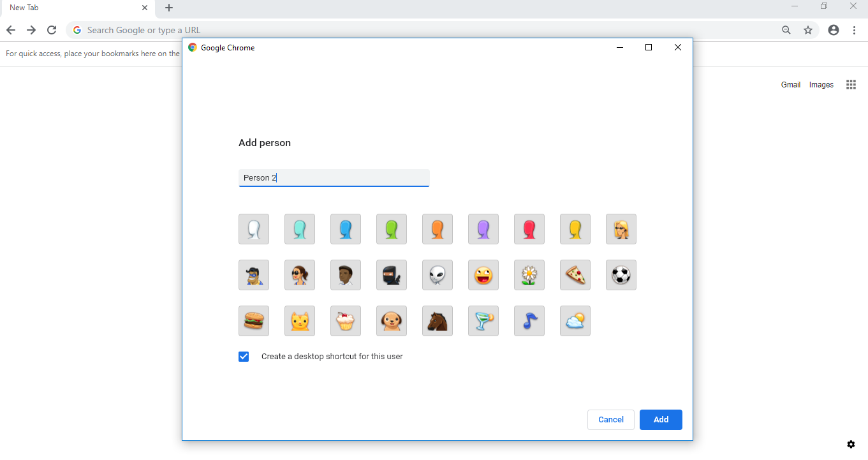Pick the pizza slice avatar
The width and height of the screenshot is (868, 460).
(x=575, y=275)
